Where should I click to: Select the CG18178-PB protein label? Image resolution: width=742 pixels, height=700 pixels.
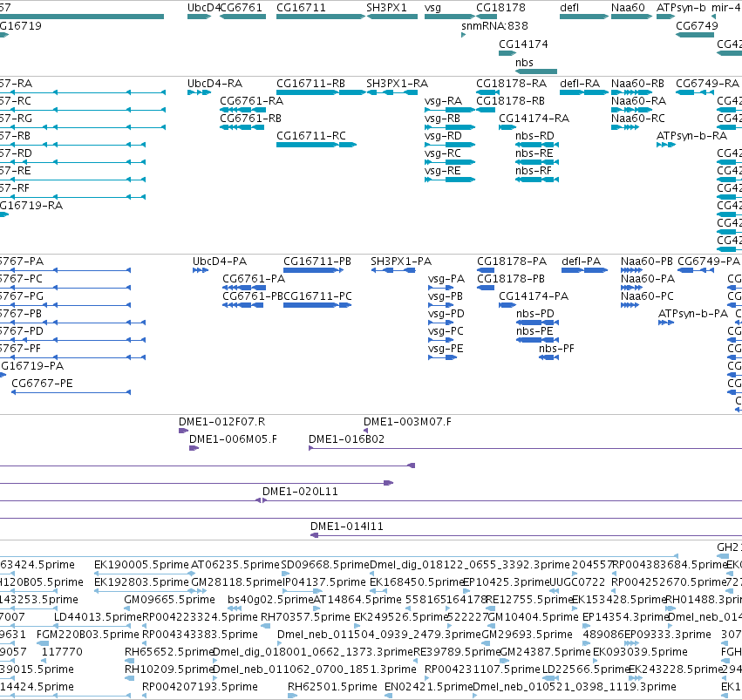(511, 279)
